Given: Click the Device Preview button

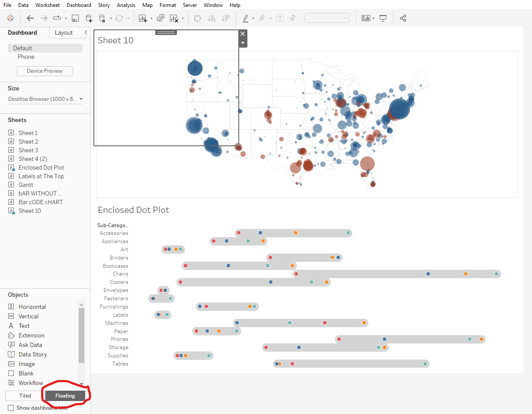Looking at the screenshot, I should coord(45,71).
